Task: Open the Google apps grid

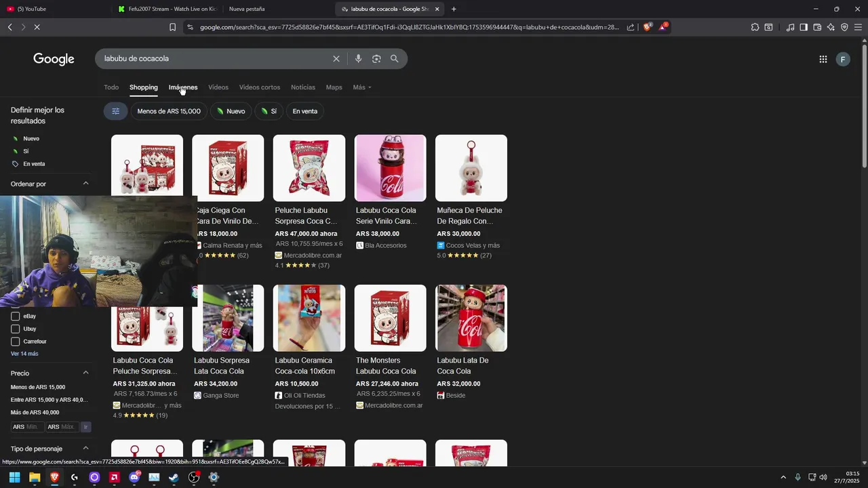Action: (x=823, y=60)
